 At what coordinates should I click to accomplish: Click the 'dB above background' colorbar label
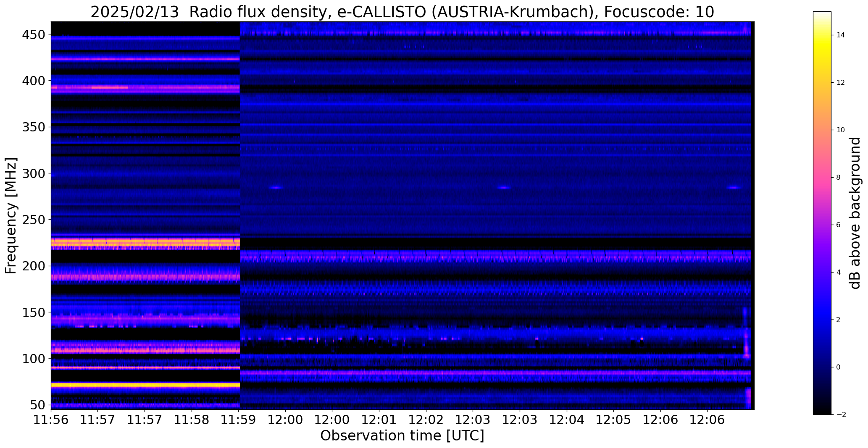click(855, 213)
